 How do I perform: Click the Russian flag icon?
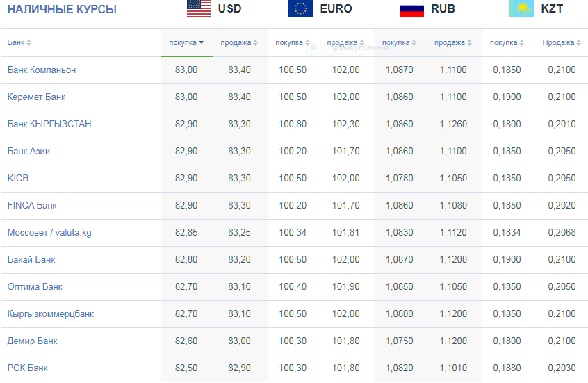coord(411,8)
